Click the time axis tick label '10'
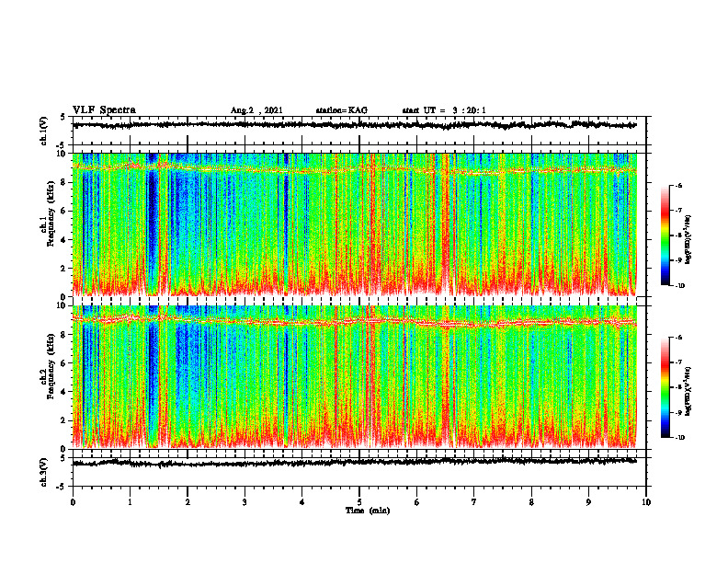728x563 pixels. click(x=646, y=502)
